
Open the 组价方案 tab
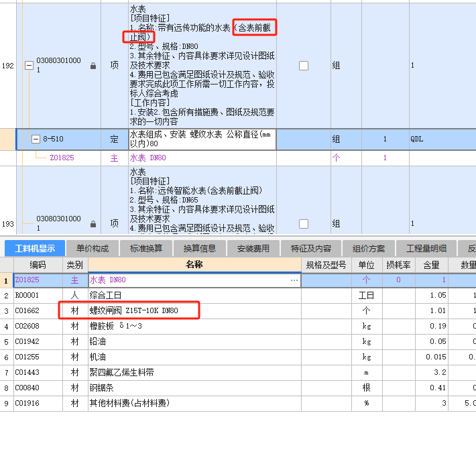(x=369, y=248)
